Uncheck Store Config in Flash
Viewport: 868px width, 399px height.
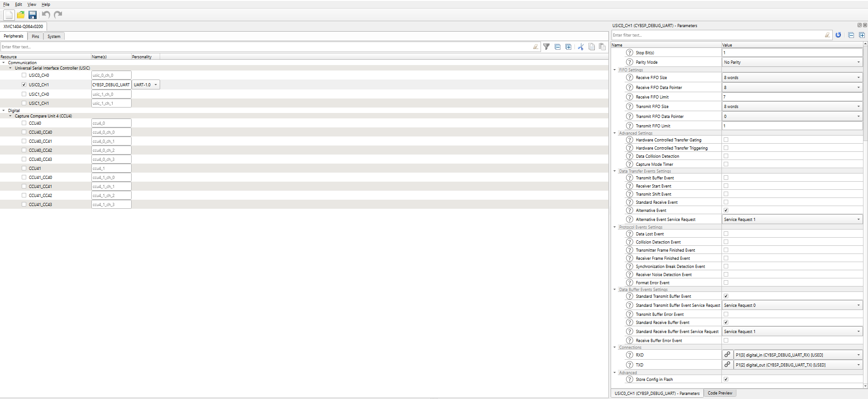(726, 379)
